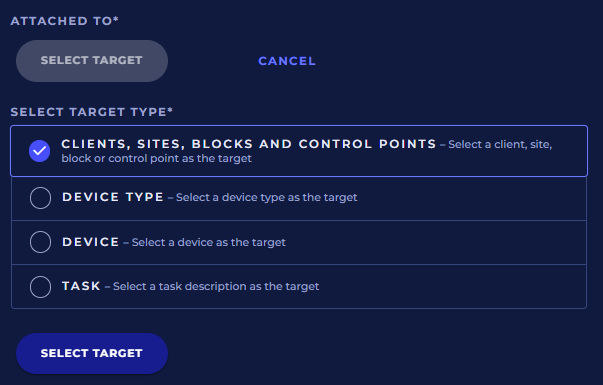
Task: Select the Task radio circle
Action: tap(40, 287)
